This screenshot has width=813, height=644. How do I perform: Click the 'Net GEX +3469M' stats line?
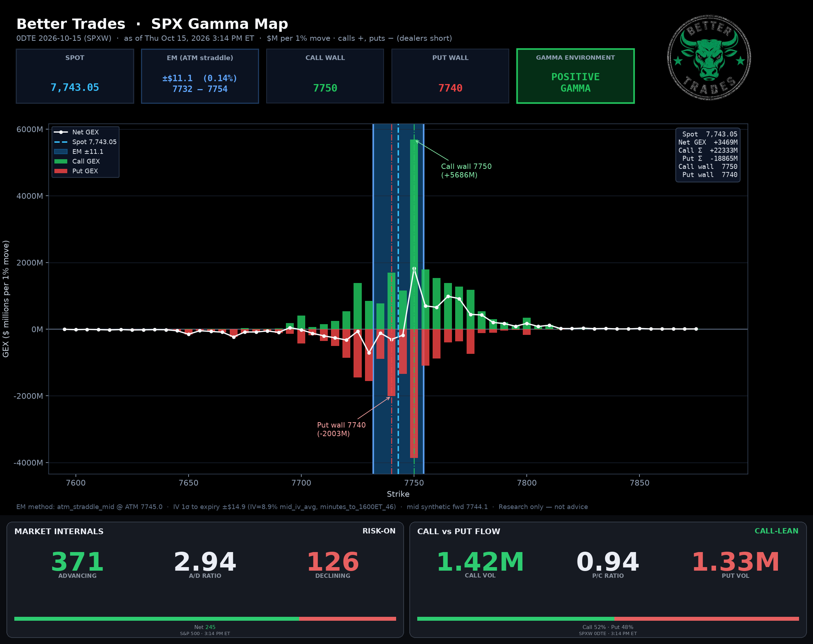click(708, 142)
